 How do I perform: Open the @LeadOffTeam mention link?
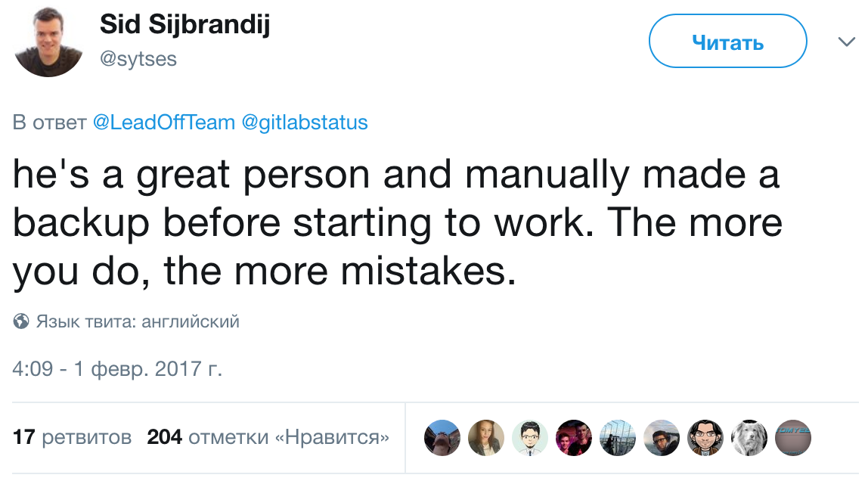tap(163, 123)
